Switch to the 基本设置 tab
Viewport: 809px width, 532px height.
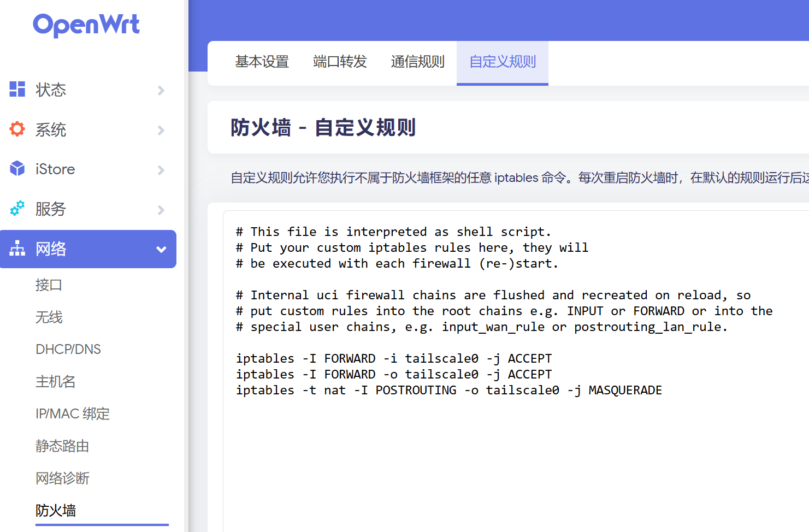[262, 62]
